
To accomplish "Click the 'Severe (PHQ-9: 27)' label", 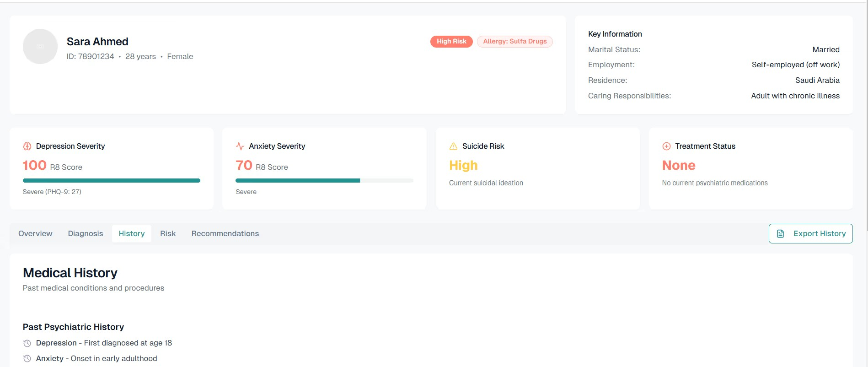I will coord(52,192).
